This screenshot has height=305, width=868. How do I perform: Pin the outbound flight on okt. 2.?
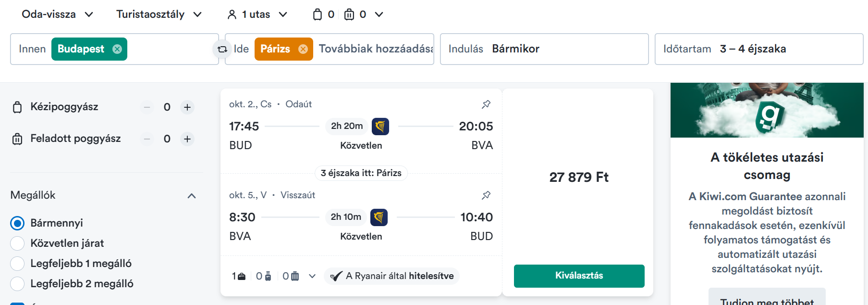(x=486, y=104)
